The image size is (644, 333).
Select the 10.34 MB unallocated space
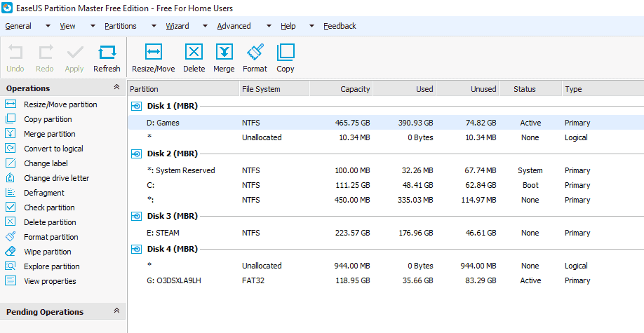(x=386, y=137)
